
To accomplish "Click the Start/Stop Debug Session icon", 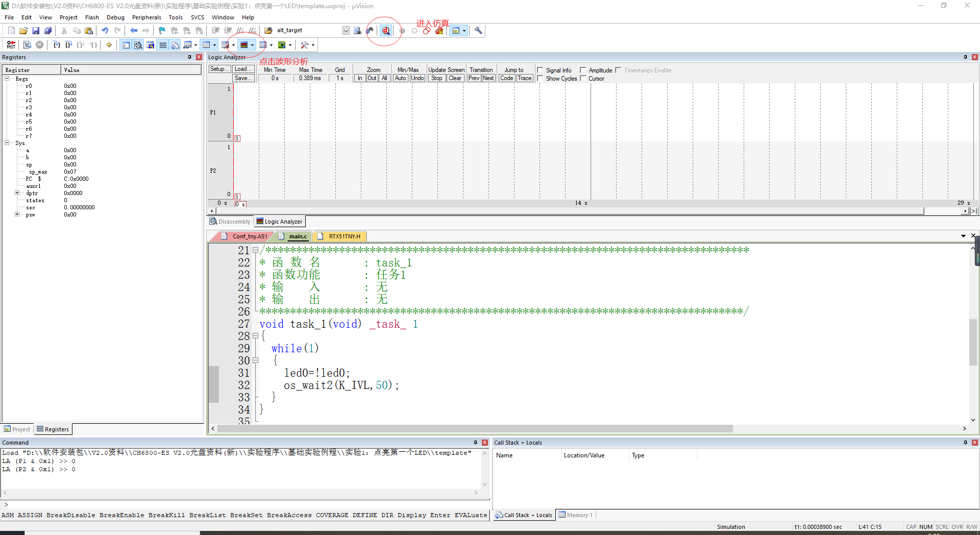I will click(386, 31).
